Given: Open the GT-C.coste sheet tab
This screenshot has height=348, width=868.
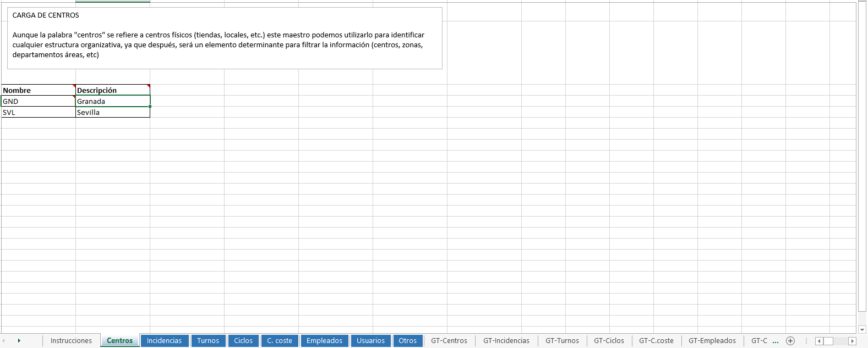Looking at the screenshot, I should coord(656,341).
